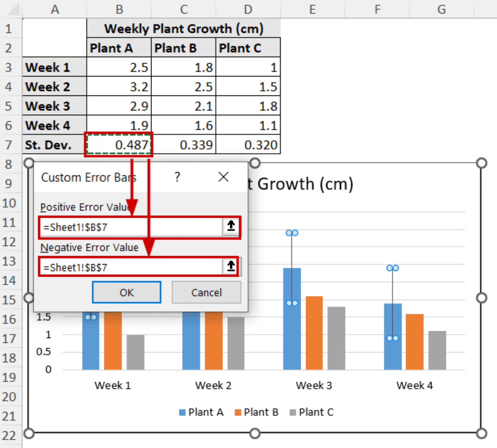Image resolution: width=497 pixels, height=448 pixels.
Task: Close the Custom Error Bars dialog
Action: [223, 177]
